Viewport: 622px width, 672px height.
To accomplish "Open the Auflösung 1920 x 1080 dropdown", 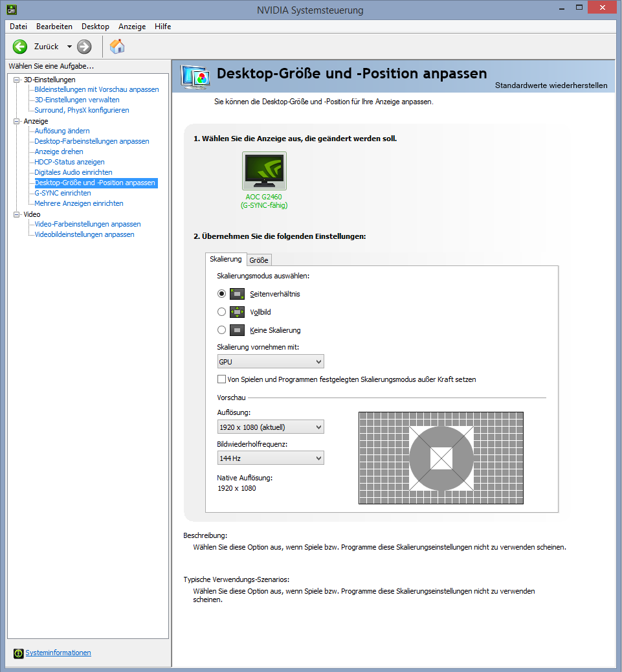I will coord(271,427).
